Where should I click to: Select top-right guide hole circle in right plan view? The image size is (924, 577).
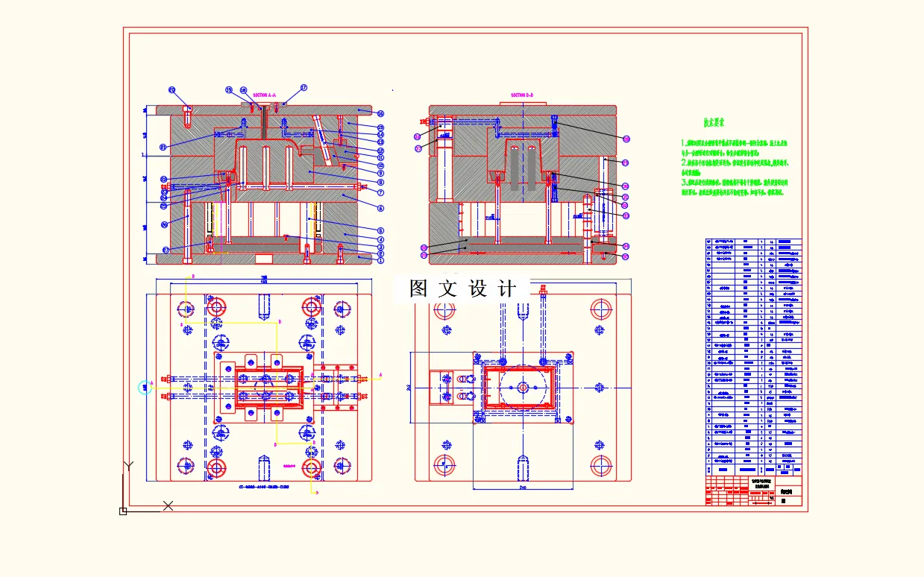(x=601, y=309)
